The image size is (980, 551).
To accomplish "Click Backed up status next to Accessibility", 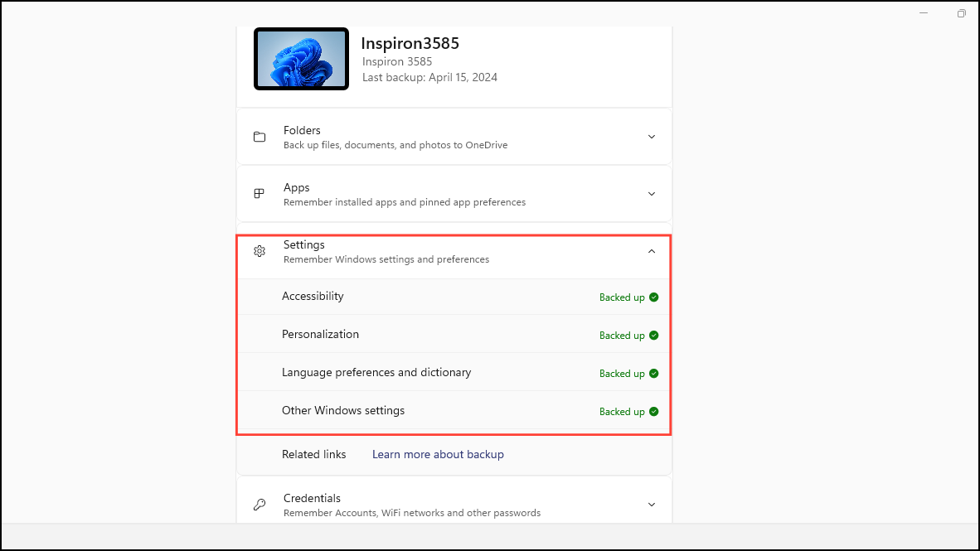I will click(622, 297).
